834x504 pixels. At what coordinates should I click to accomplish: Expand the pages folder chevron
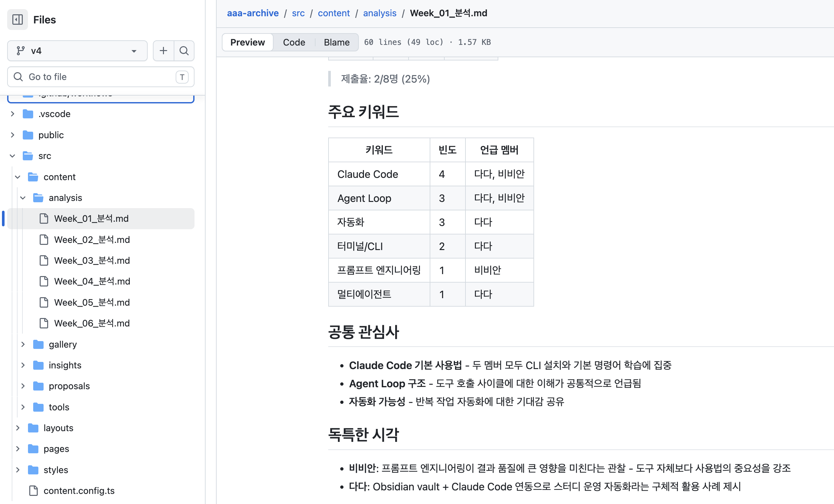click(18, 449)
